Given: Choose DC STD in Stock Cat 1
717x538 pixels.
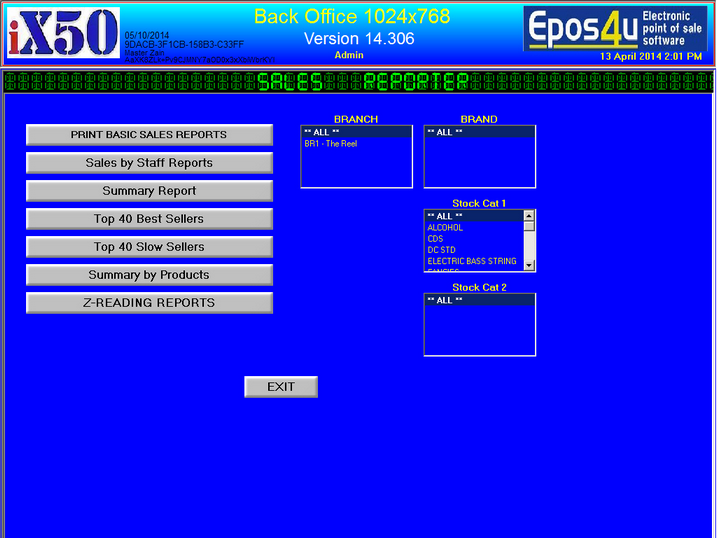Looking at the screenshot, I should coord(474,250).
